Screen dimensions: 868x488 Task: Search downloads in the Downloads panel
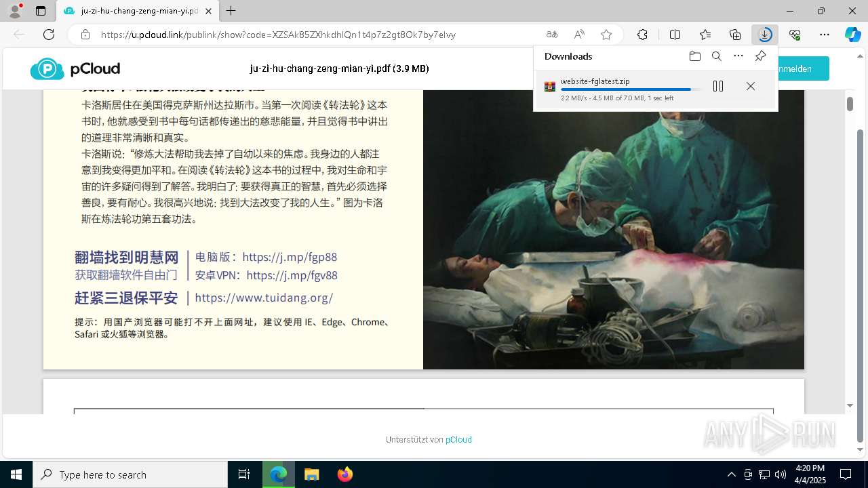coord(716,56)
